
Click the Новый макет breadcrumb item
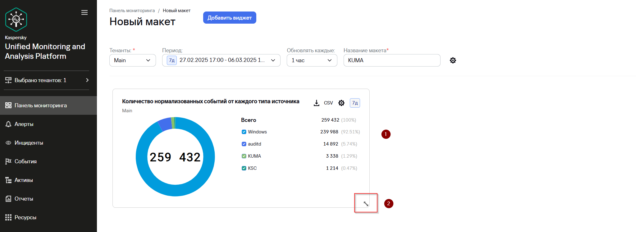coord(176,11)
